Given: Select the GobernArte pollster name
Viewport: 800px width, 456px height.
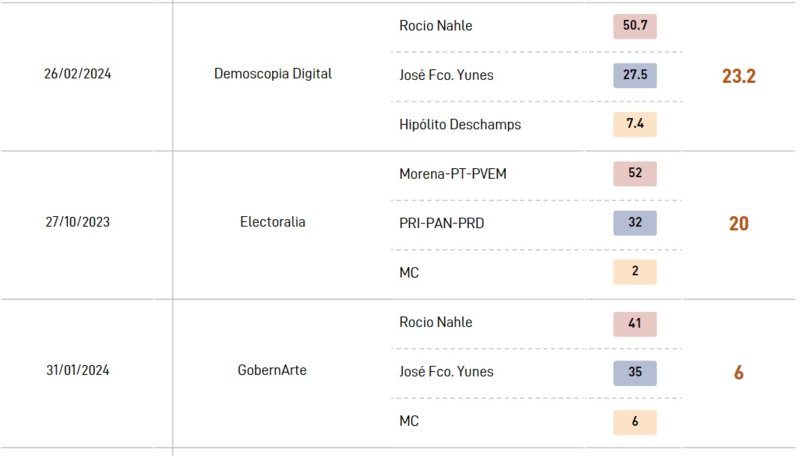Looking at the screenshot, I should pos(272,370).
